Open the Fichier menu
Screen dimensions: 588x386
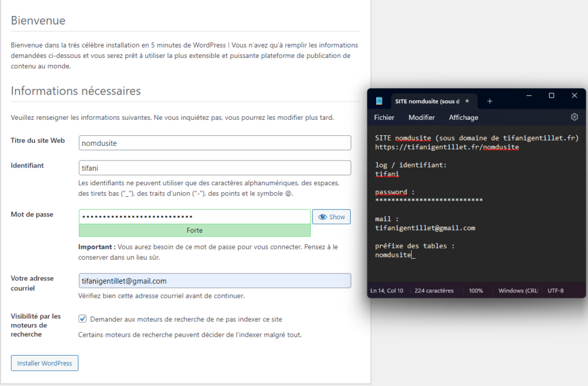click(384, 118)
